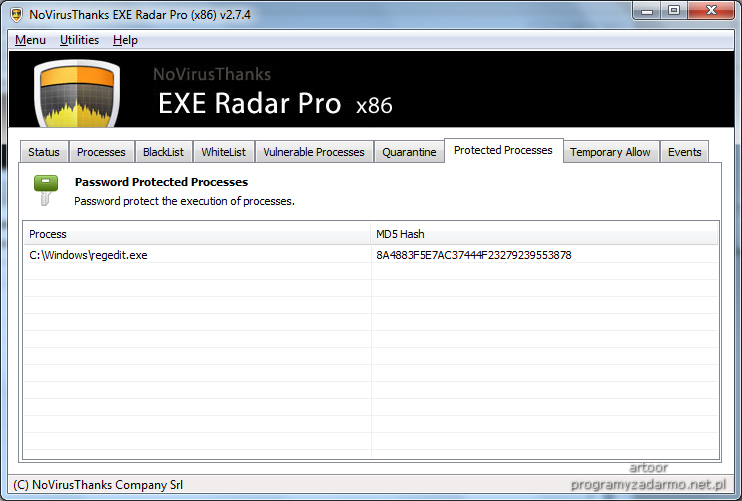Screen dimensions: 742x501
Task: Open the Temporary Allow tab
Action: tap(610, 152)
